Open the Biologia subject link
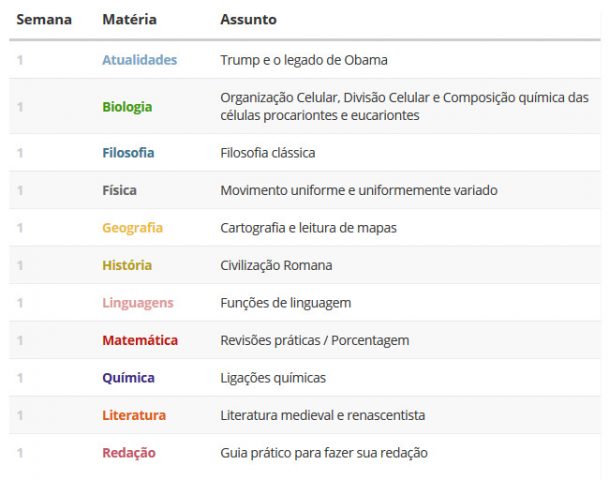This screenshot has height=480, width=609. (x=127, y=107)
